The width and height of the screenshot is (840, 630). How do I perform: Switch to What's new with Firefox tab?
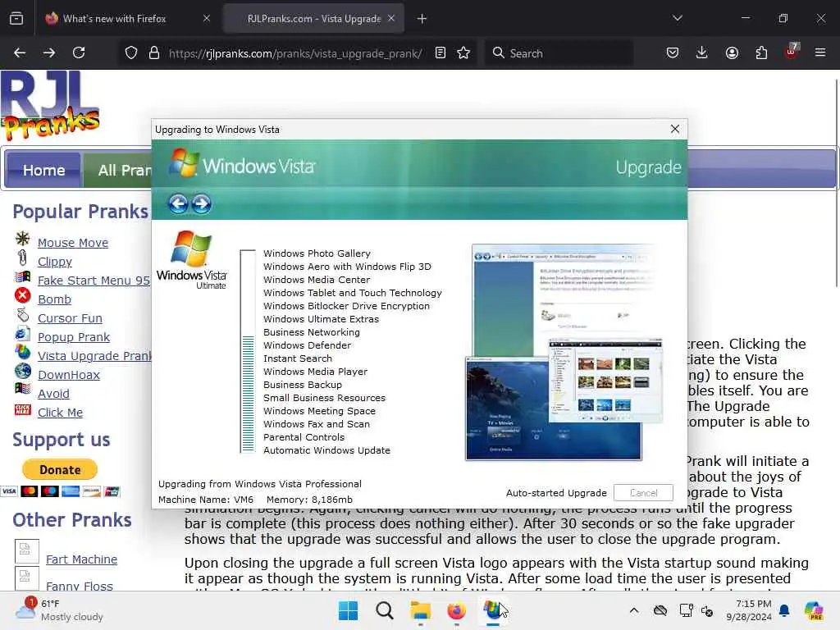click(x=114, y=19)
